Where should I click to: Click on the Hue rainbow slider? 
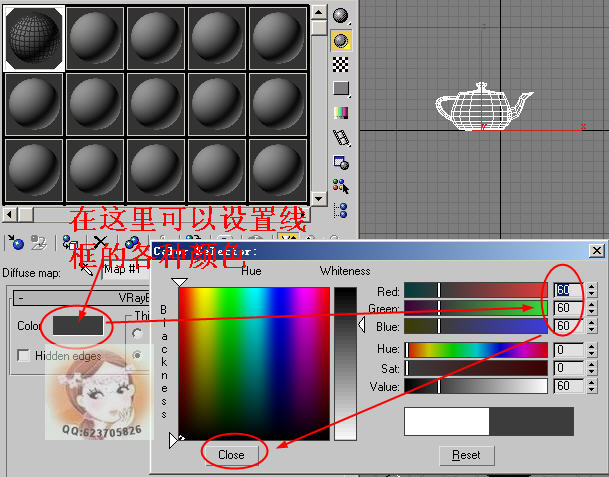(475, 350)
